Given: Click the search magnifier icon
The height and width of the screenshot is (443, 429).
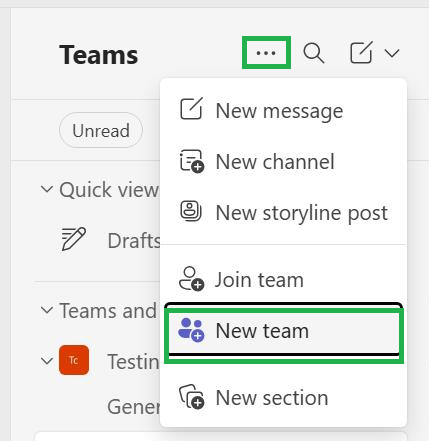Looking at the screenshot, I should (314, 53).
